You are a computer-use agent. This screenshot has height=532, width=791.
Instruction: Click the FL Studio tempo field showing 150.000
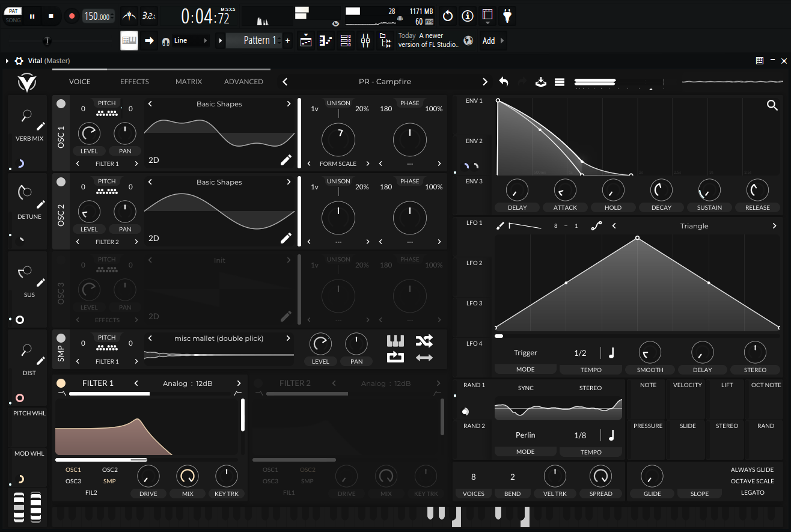97,16
